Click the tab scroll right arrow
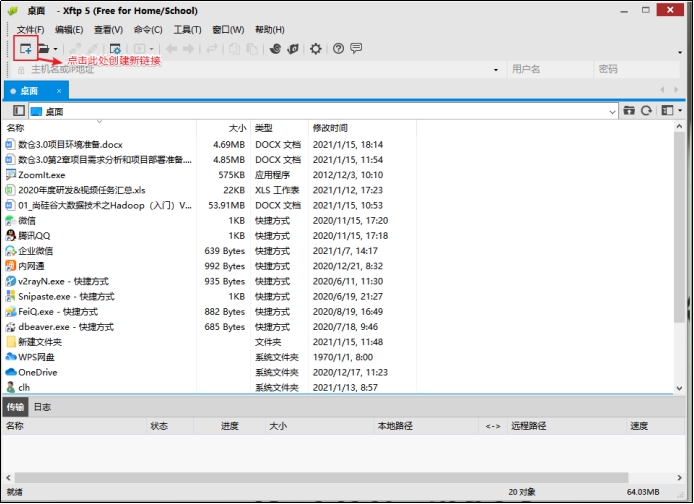694x504 pixels. (676, 90)
